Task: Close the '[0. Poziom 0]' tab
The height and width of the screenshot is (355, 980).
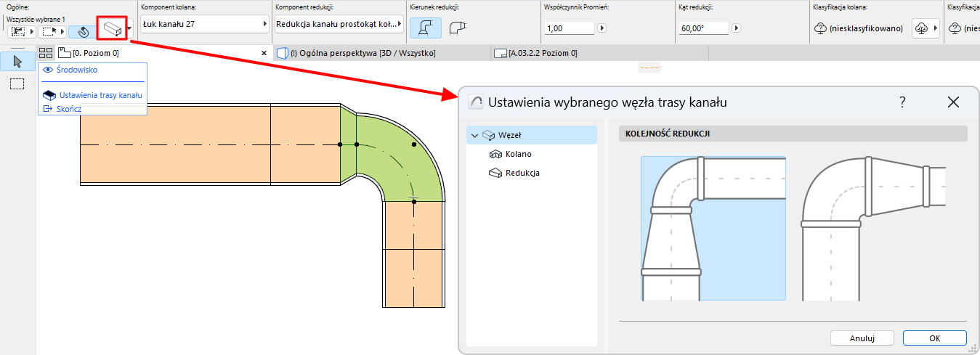Action: coord(264,53)
